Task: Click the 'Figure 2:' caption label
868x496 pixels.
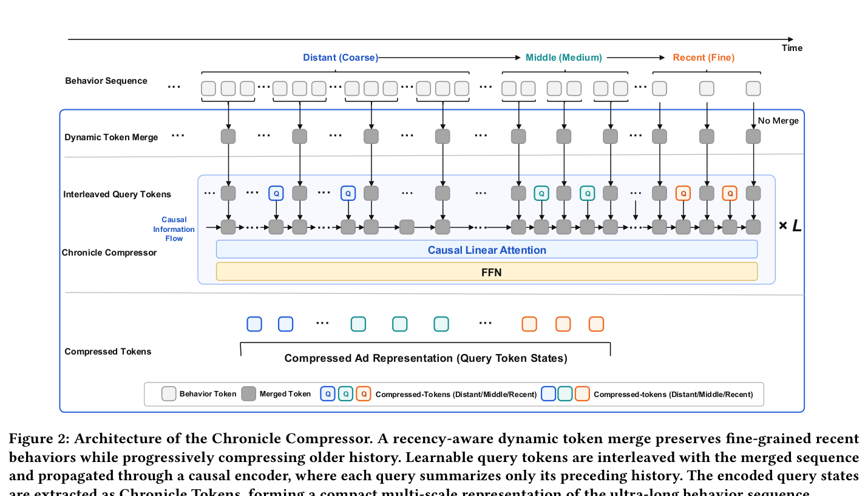Action: coord(39,439)
